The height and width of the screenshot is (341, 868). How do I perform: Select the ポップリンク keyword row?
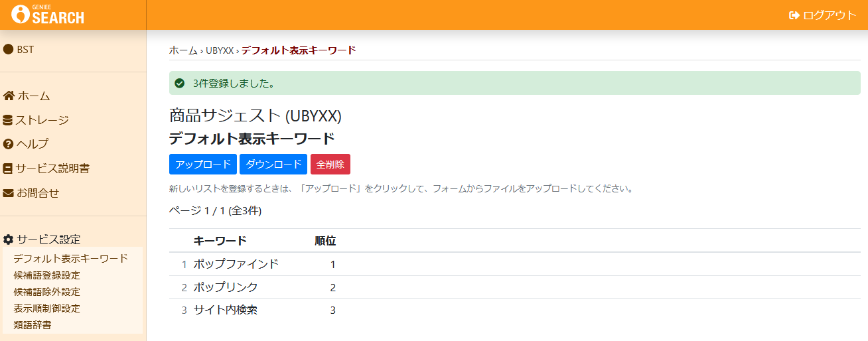pos(515,287)
